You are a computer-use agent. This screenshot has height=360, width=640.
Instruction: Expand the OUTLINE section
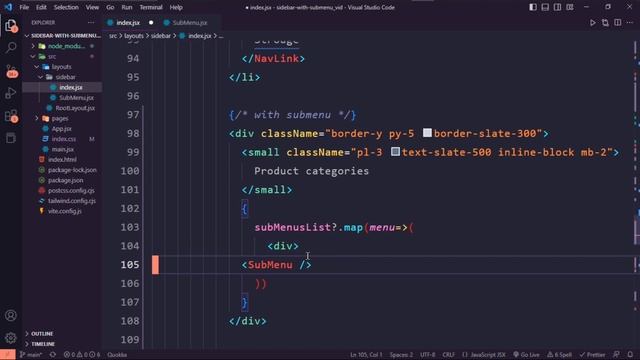coord(42,333)
